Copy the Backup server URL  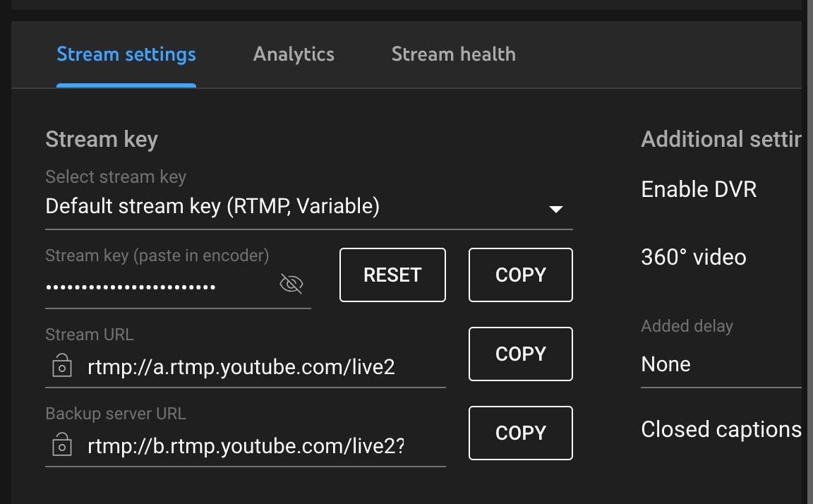[521, 433]
